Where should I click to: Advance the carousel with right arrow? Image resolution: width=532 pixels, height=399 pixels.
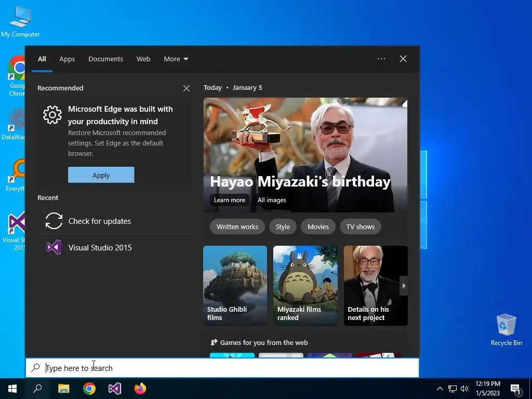(x=404, y=286)
